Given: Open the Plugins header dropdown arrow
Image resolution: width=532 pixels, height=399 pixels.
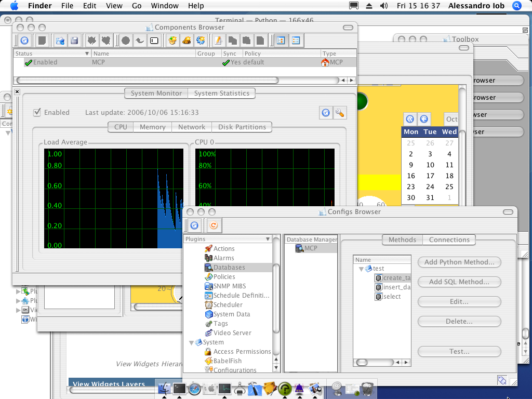Looking at the screenshot, I should [268, 240].
